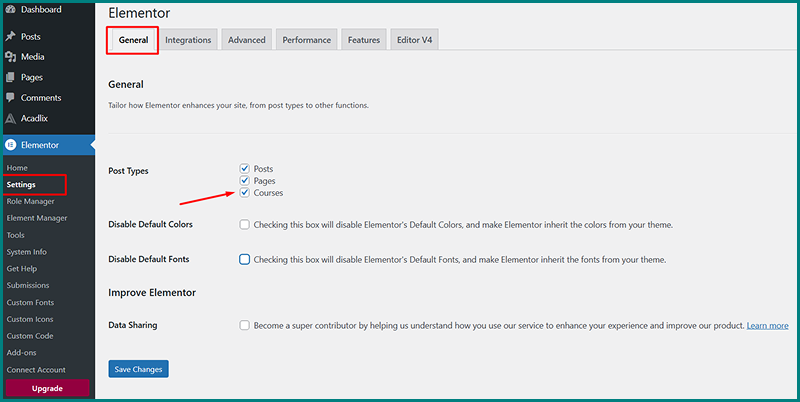The image size is (800, 402).
Task: Open the Advanced tab
Action: coord(246,40)
